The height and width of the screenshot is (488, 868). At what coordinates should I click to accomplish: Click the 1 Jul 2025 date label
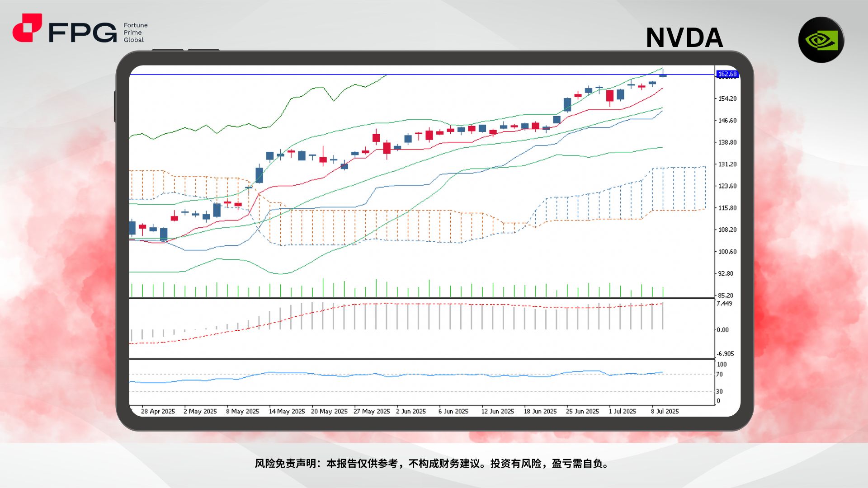pyautogui.click(x=623, y=412)
